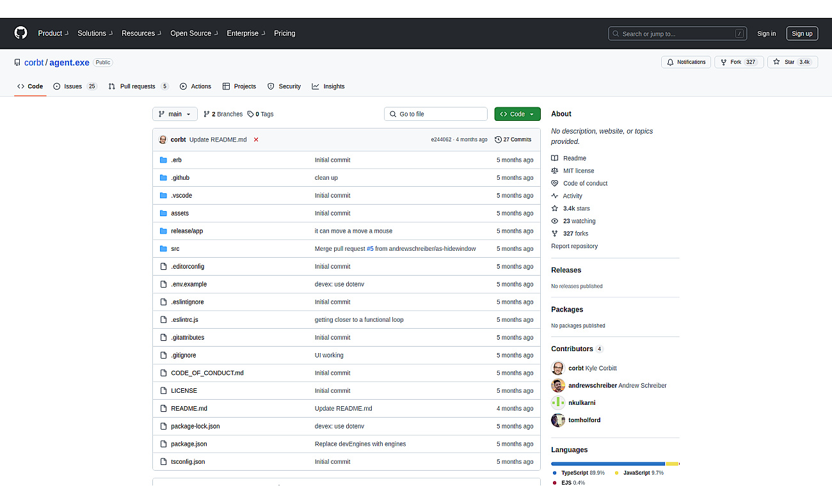Expand the Solutions menu
The width and height of the screenshot is (832, 504).
[x=95, y=33]
